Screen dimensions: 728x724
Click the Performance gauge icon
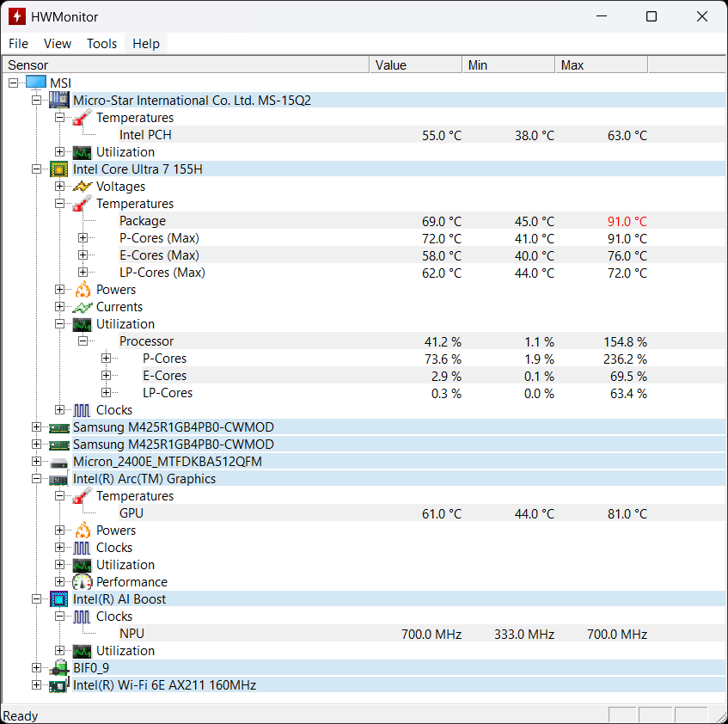pyautogui.click(x=83, y=582)
